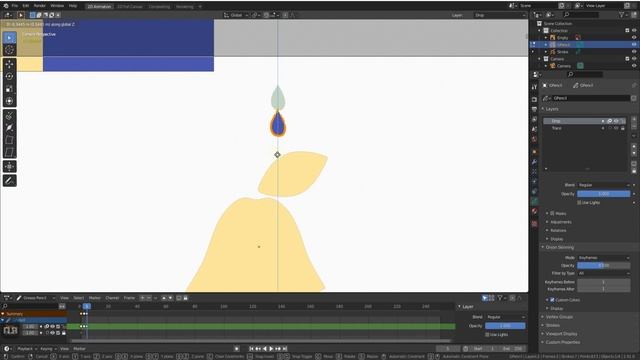This screenshot has width=640, height=360.
Task: Open the Marker menu in dopesheet header
Action: point(94,298)
